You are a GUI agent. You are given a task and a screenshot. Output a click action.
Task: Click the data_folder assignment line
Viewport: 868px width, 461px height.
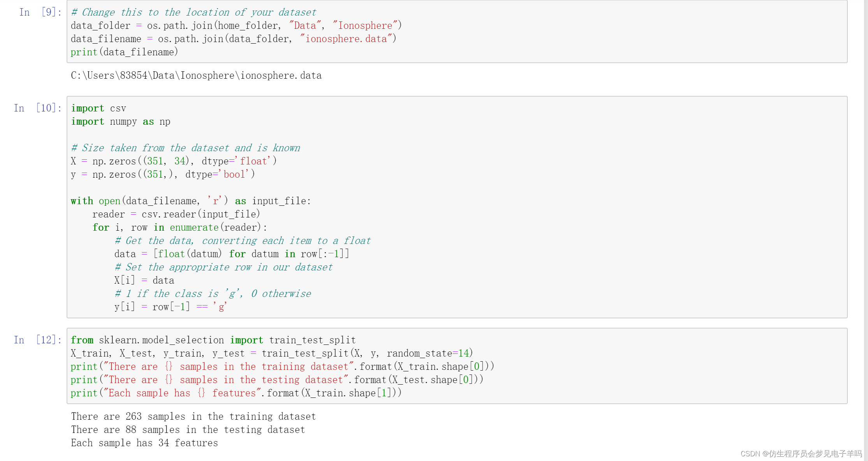pyautogui.click(x=236, y=25)
